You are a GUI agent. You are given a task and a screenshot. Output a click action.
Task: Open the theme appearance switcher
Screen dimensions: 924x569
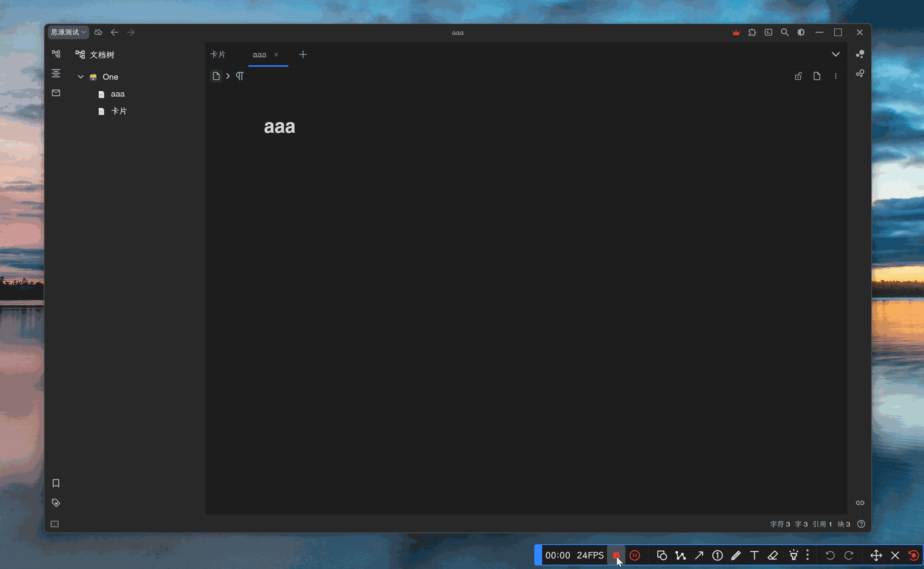(x=801, y=32)
